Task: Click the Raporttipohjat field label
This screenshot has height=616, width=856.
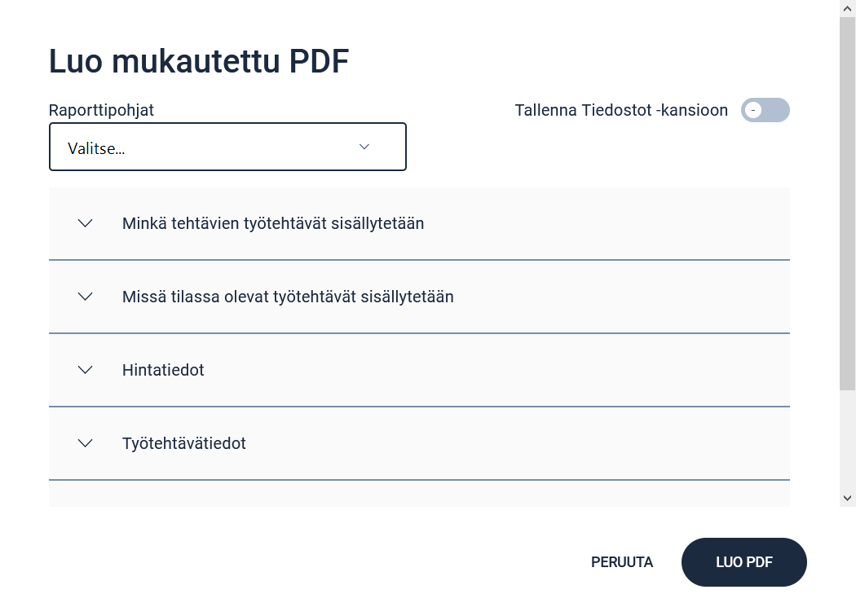Action: tap(101, 110)
